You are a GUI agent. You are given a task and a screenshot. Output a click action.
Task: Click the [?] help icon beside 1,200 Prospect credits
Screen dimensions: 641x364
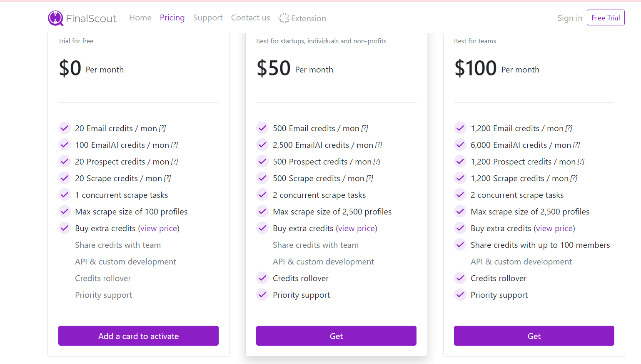pyautogui.click(x=581, y=162)
